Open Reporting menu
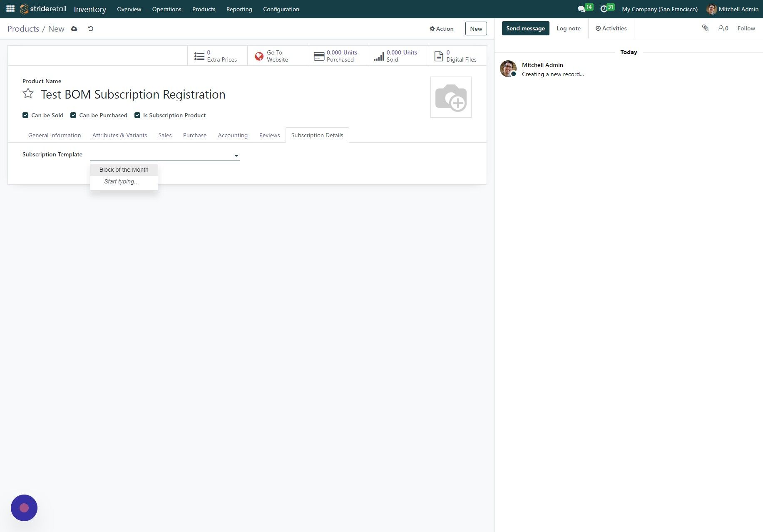 tap(239, 9)
